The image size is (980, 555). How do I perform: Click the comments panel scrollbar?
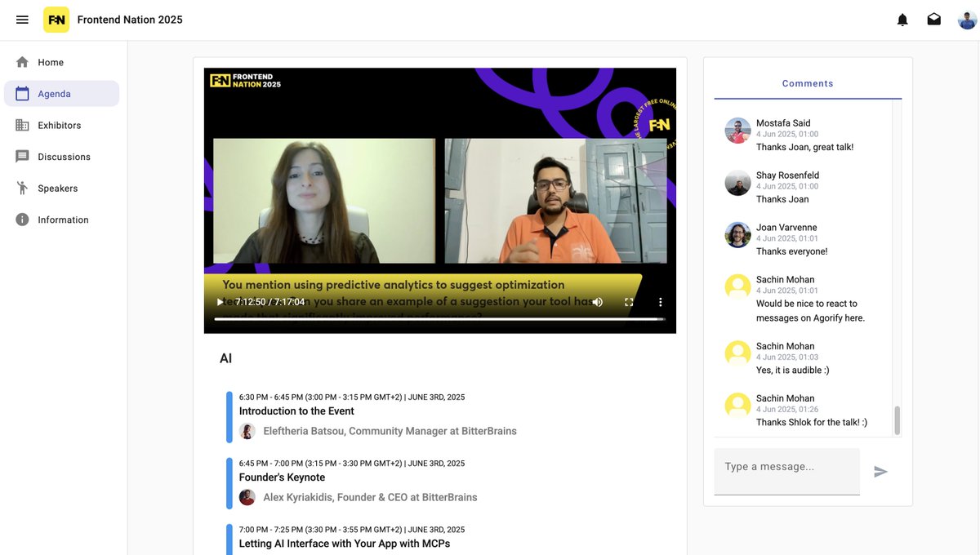coord(897,420)
